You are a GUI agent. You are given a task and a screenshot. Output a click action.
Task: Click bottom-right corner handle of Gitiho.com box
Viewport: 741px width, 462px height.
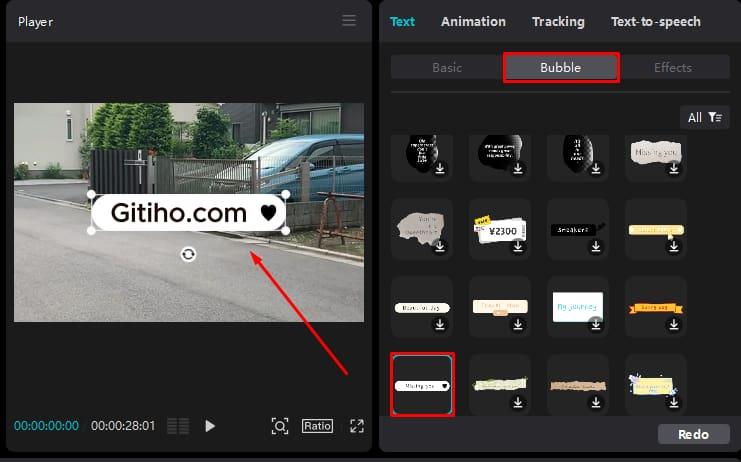(x=285, y=231)
